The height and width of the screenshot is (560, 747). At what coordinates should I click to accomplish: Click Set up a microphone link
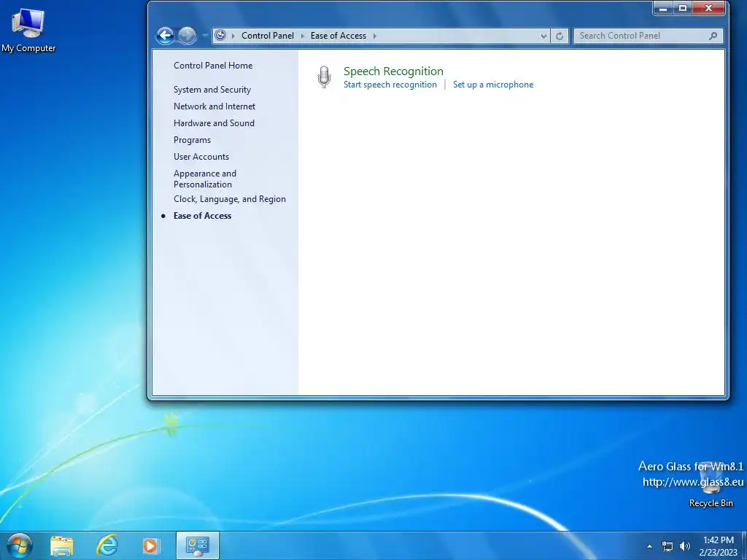(x=493, y=85)
